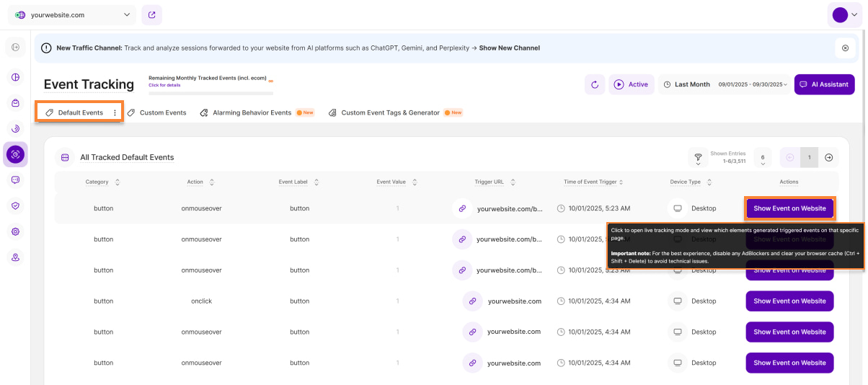
Task: Open the filter funnel icon
Action: [x=697, y=157]
